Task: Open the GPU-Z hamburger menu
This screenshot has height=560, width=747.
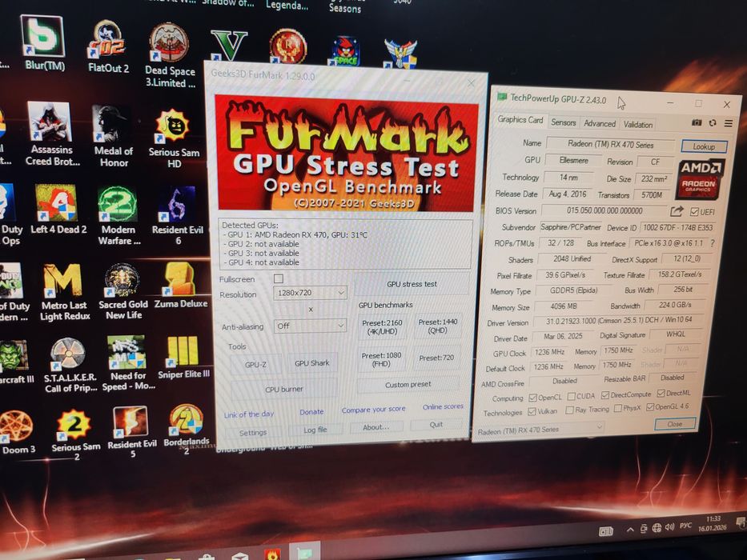Action: click(x=729, y=123)
